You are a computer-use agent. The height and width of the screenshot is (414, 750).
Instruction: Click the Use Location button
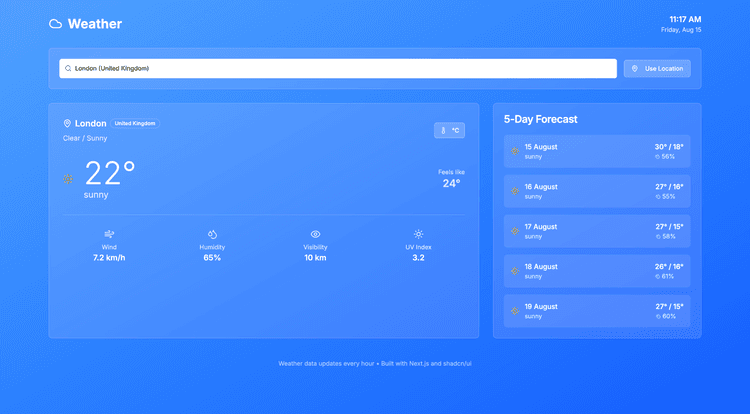pyautogui.click(x=657, y=68)
